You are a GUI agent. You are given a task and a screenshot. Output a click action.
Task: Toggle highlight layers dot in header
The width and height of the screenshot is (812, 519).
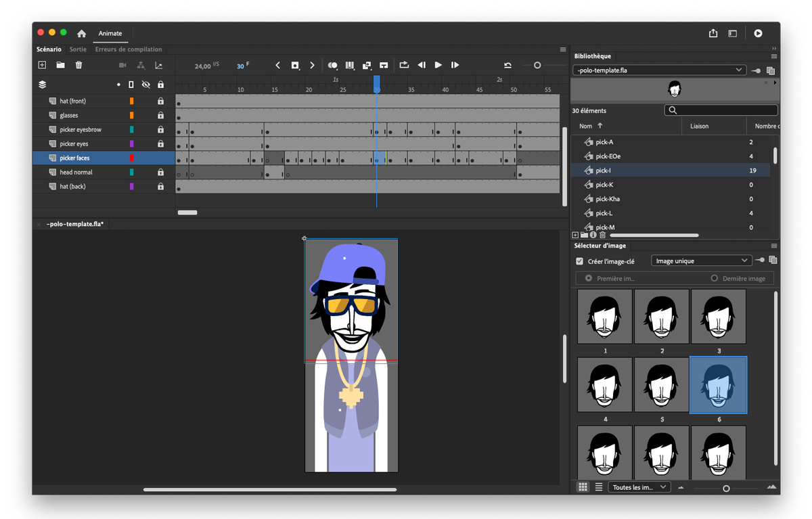click(x=118, y=85)
